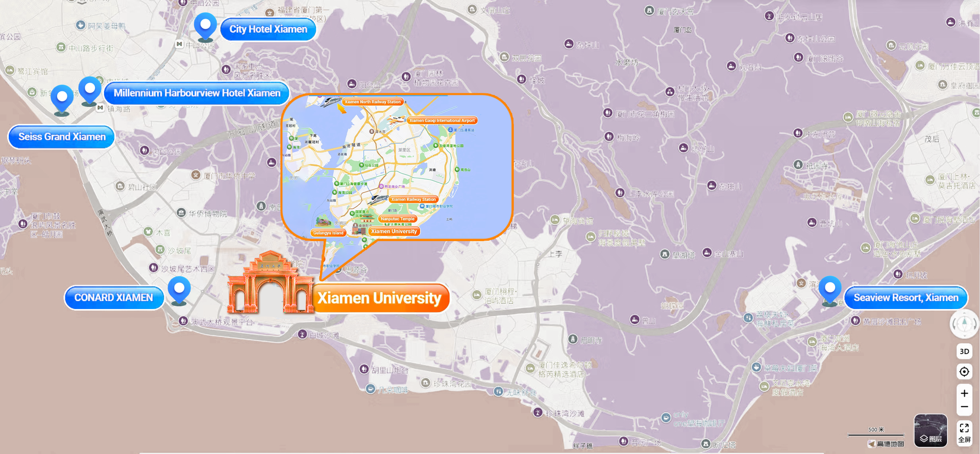
Task: Select Nanputuo Temple tag in inset map
Action: point(398,219)
